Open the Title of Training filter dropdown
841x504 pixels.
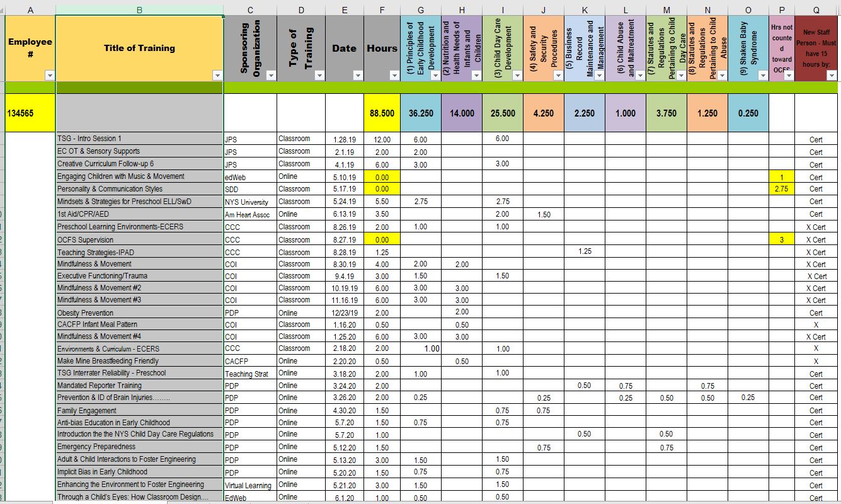click(217, 76)
